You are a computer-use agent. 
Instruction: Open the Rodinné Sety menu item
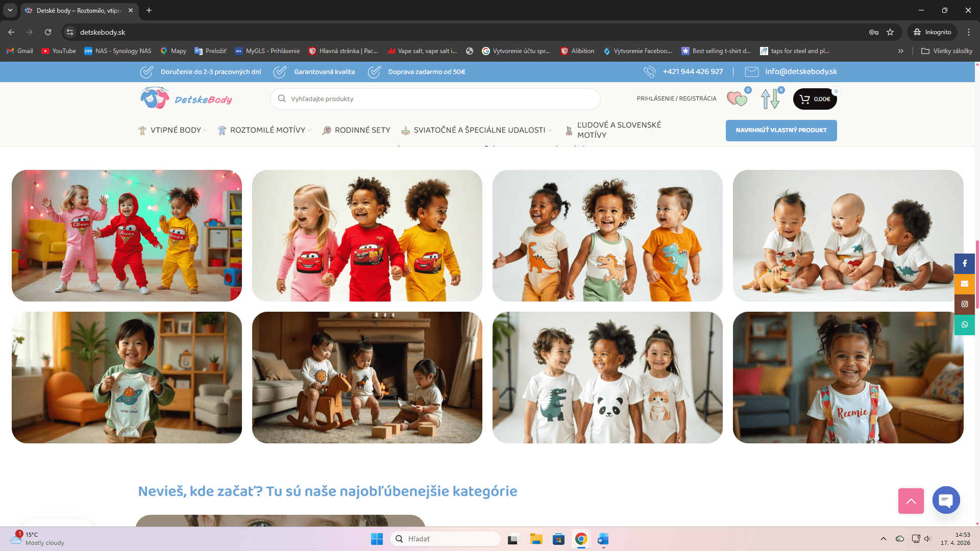tap(362, 130)
